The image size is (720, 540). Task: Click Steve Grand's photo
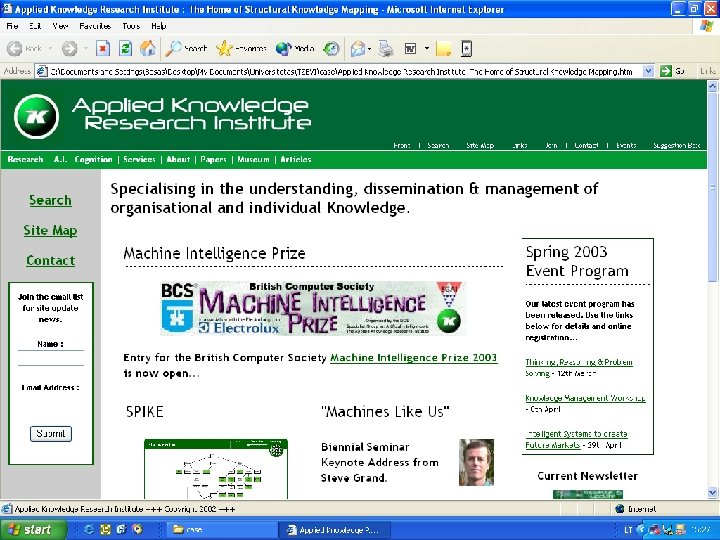coord(476,462)
